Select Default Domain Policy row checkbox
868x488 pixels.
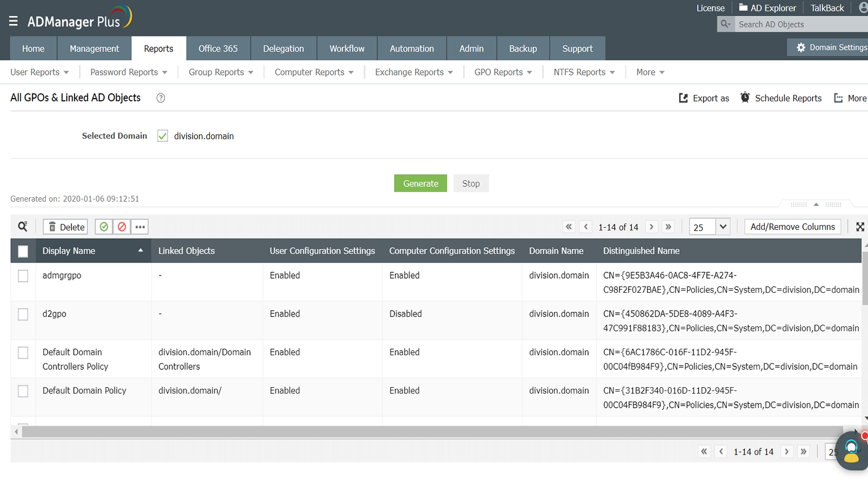pyautogui.click(x=23, y=391)
